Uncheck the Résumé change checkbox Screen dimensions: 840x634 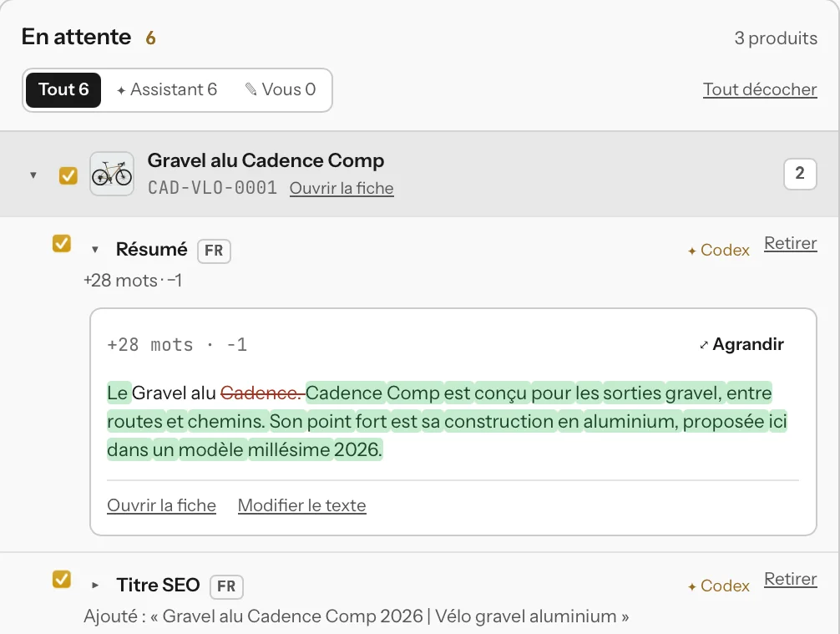(x=62, y=243)
